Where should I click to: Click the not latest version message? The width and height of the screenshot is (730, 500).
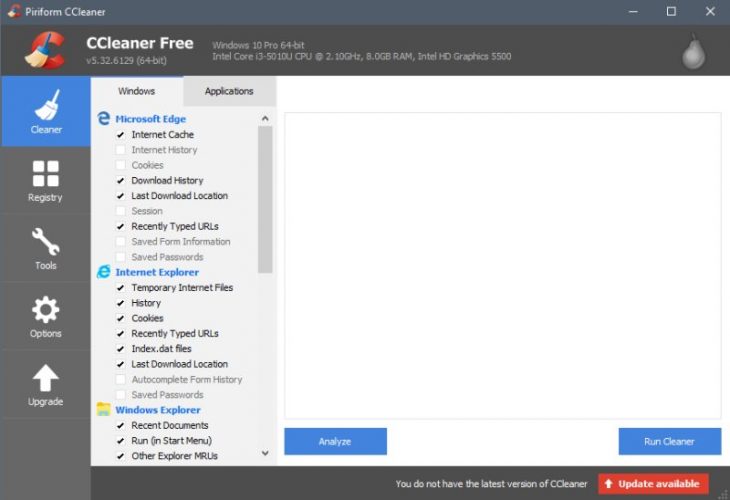point(492,484)
